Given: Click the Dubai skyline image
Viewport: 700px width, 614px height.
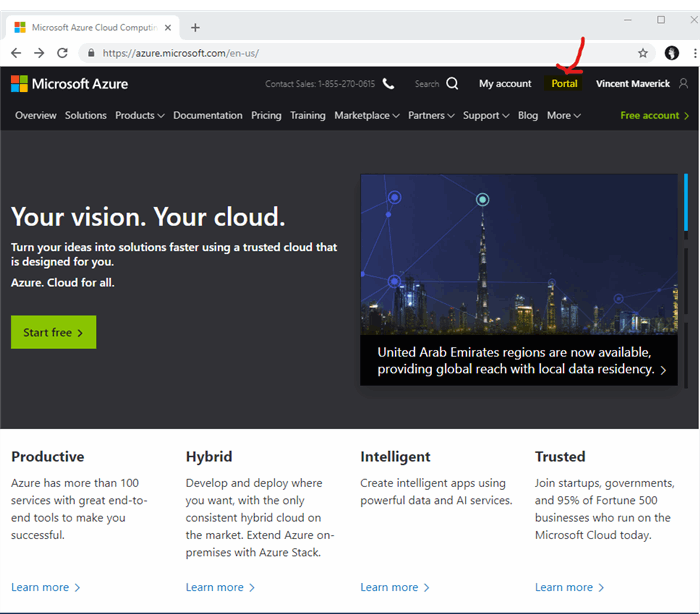Looking at the screenshot, I should (x=519, y=254).
